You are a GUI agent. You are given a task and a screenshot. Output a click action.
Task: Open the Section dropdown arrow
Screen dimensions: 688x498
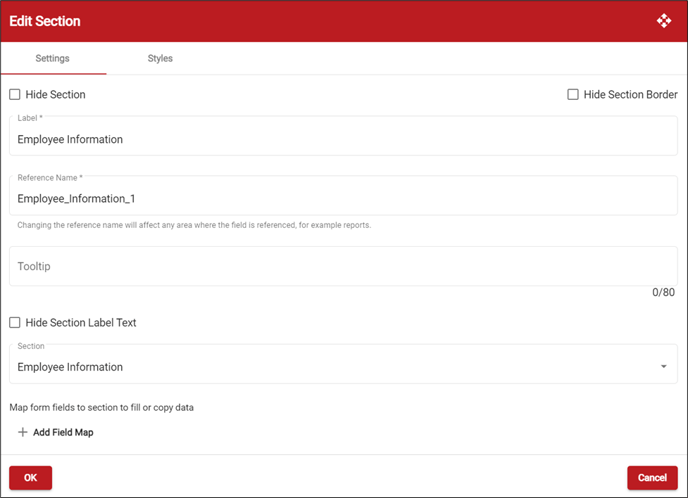(x=663, y=366)
